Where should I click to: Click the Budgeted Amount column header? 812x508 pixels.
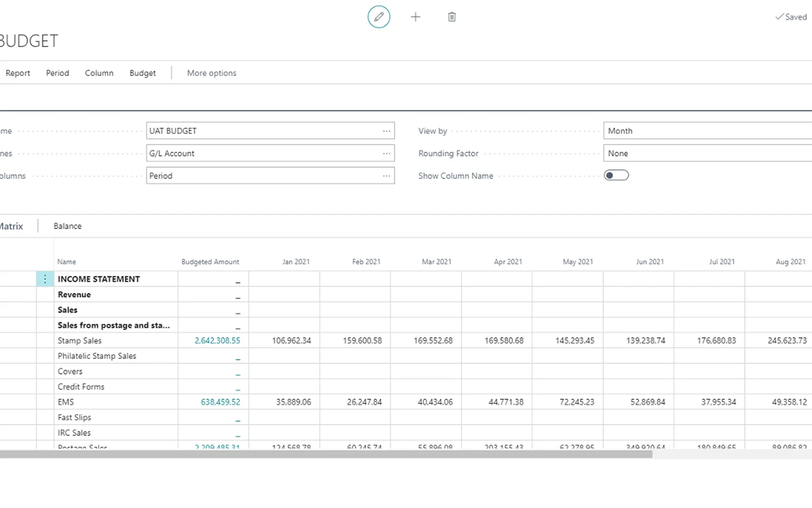click(210, 262)
